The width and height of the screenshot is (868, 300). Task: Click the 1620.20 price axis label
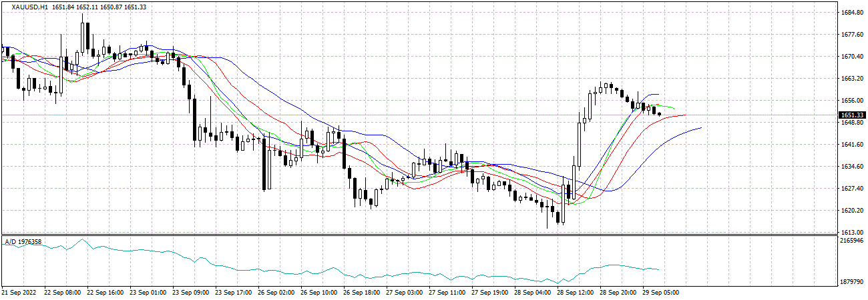click(x=852, y=211)
